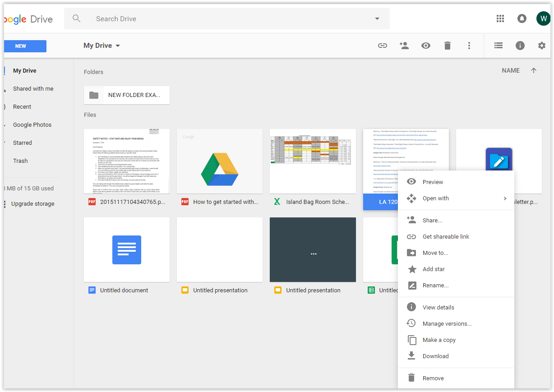The height and width of the screenshot is (392, 554).
Task: Select the Island Bag Room spreadsheet thumbnail
Action: click(313, 161)
